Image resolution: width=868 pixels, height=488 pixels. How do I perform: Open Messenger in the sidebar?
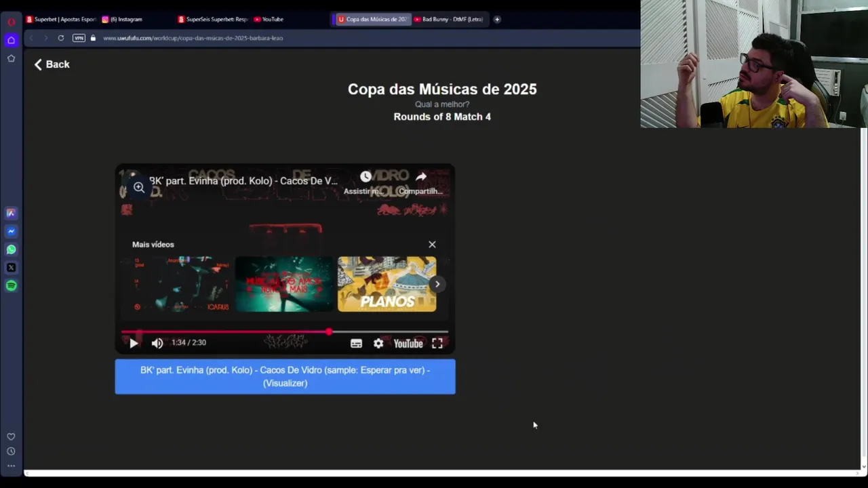pos(11,231)
